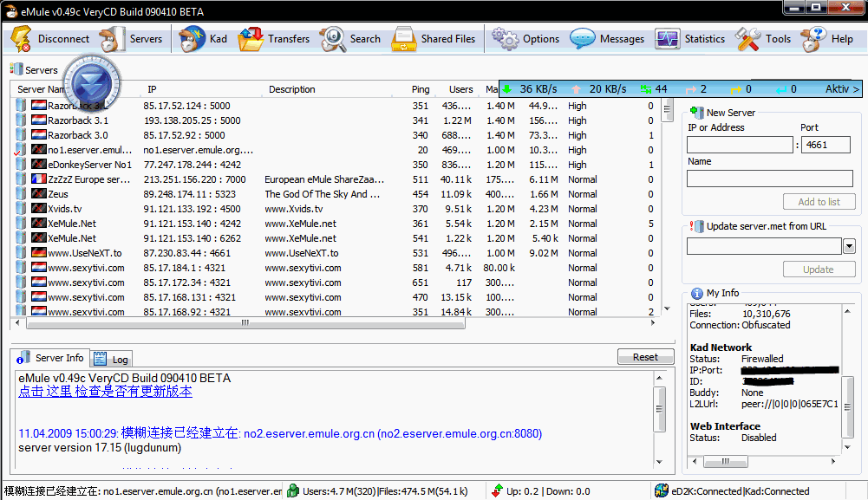Click the My Info icon
Screen dimensions: 868x500
click(x=697, y=293)
